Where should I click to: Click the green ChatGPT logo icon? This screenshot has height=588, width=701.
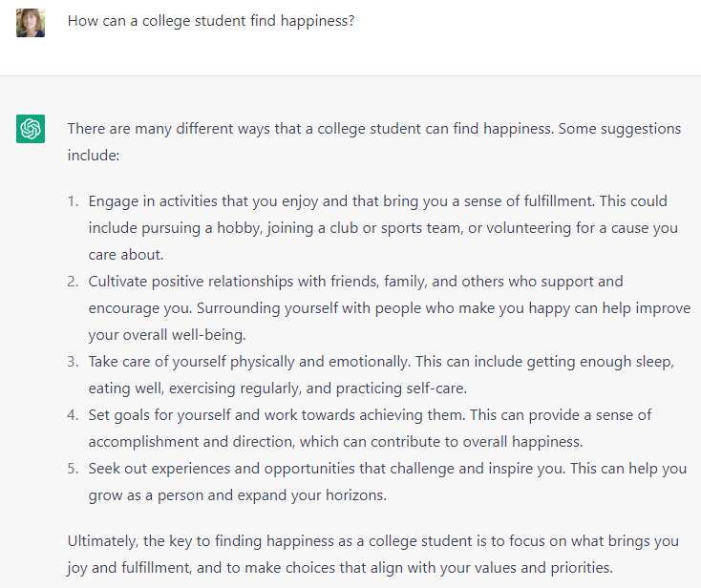pyautogui.click(x=31, y=129)
